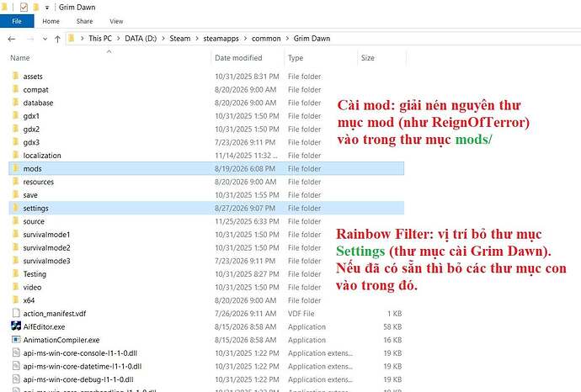The height and width of the screenshot is (392, 581).
Task: Select the file name "AnimationCompiler.exe"
Action: [x=61, y=340]
